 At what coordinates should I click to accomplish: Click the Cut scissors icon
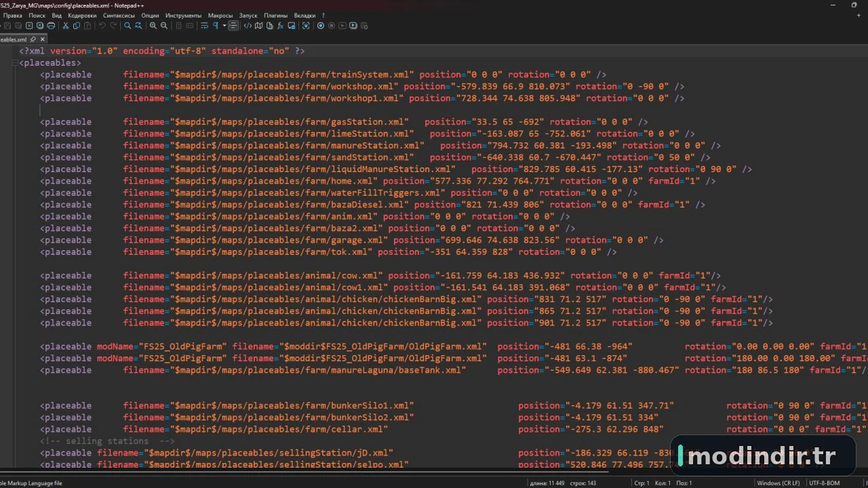66,26
